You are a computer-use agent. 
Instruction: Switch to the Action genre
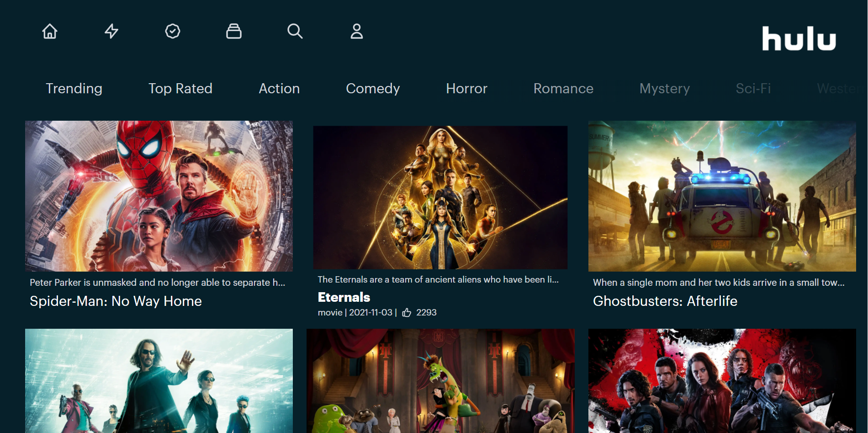point(279,89)
